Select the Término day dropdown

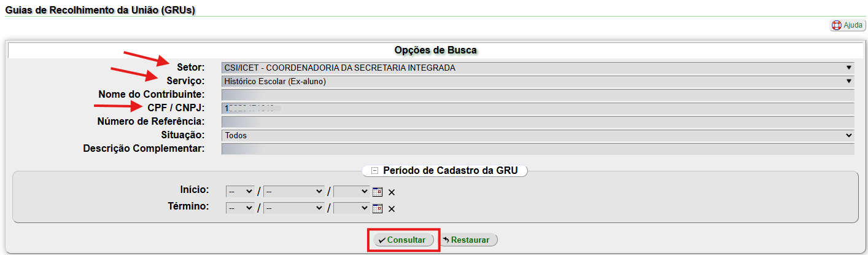pos(240,208)
